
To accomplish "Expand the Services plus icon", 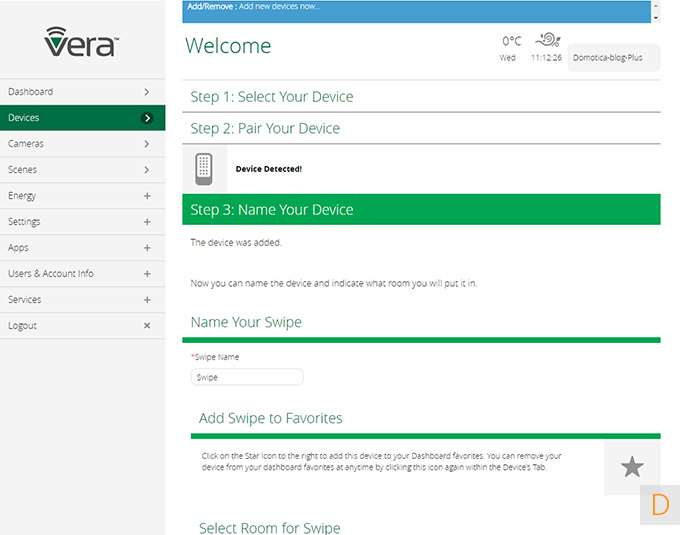I will coord(147,300).
